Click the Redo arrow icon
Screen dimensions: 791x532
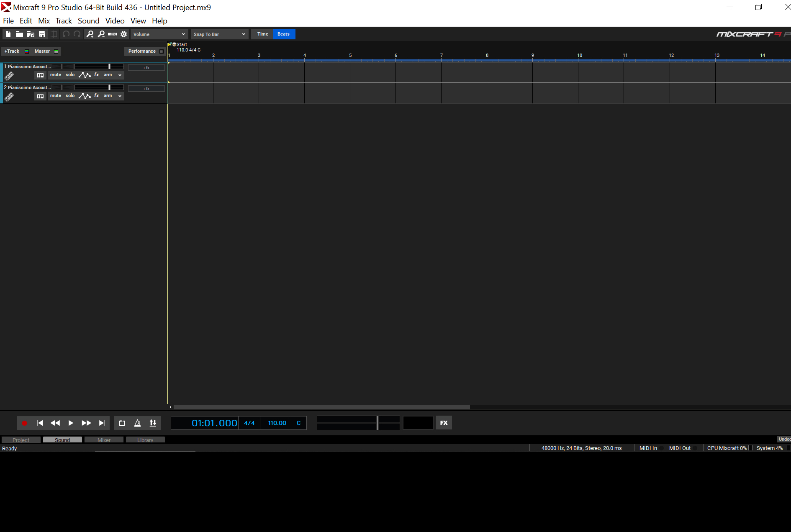[77, 34]
